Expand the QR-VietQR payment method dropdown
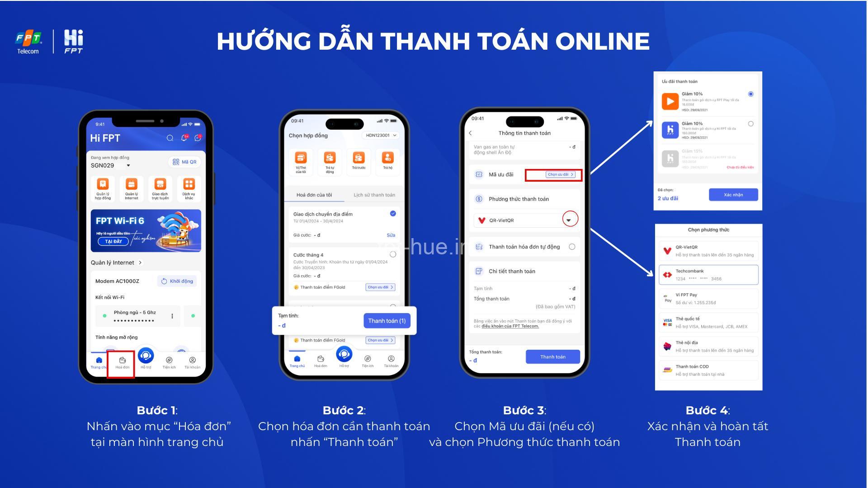The image size is (868, 488). [x=568, y=220]
